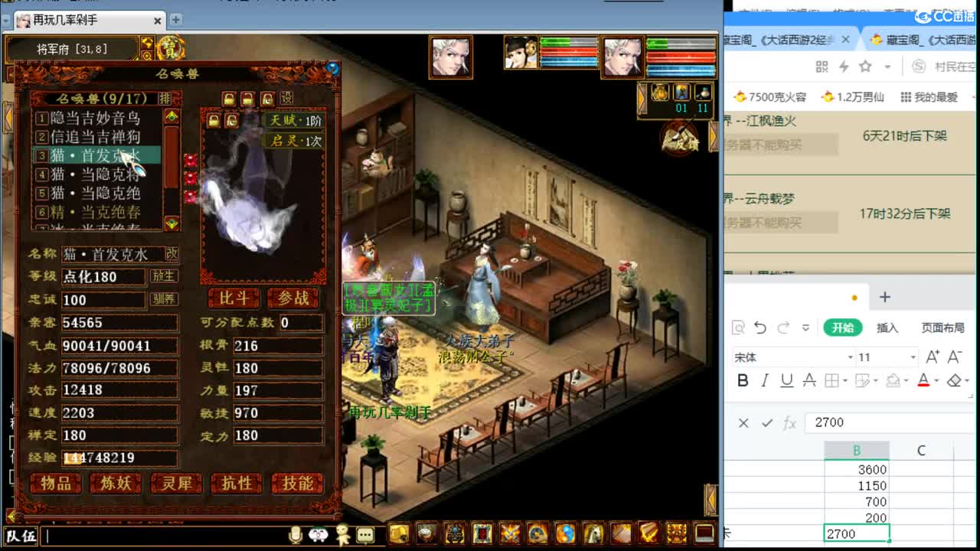Toggle Italic in the spreadsheet toolbar
Viewport: 980px width, 551px height.
coord(765,381)
